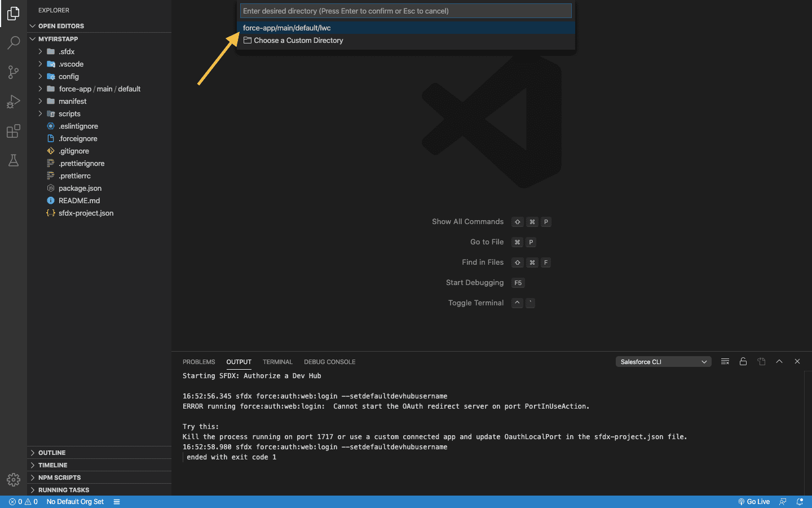Click the output panel vertical scrollbar
The width and height of the screenshot is (812, 508).
click(808, 433)
